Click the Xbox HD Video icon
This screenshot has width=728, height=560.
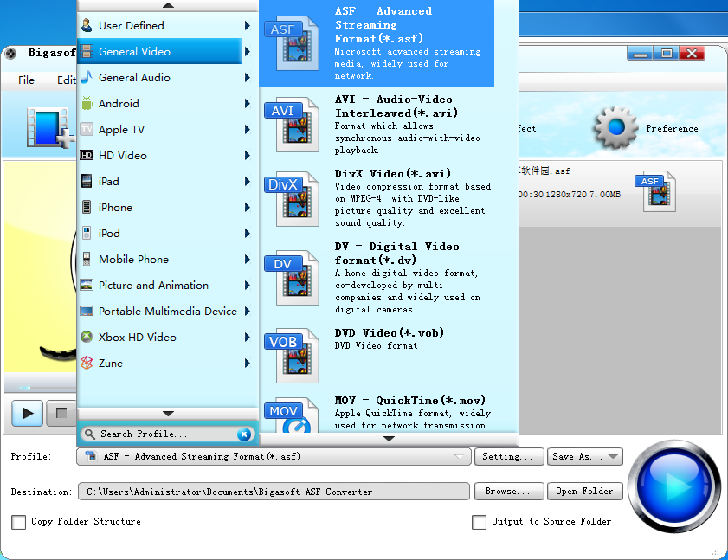pos(87,337)
